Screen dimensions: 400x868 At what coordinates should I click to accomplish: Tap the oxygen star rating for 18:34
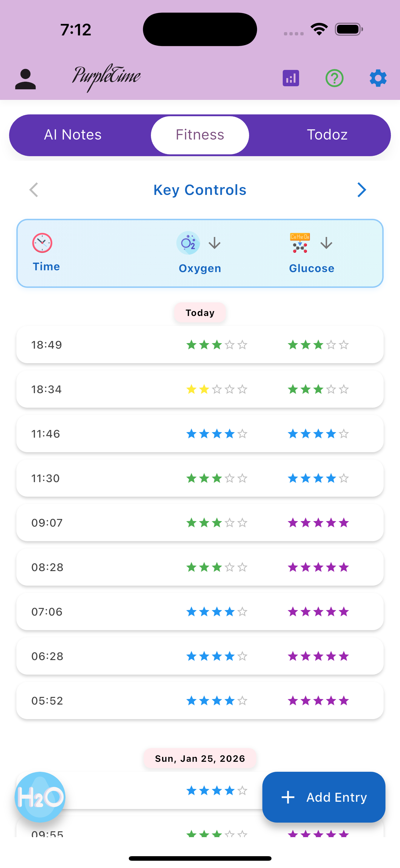tap(217, 390)
